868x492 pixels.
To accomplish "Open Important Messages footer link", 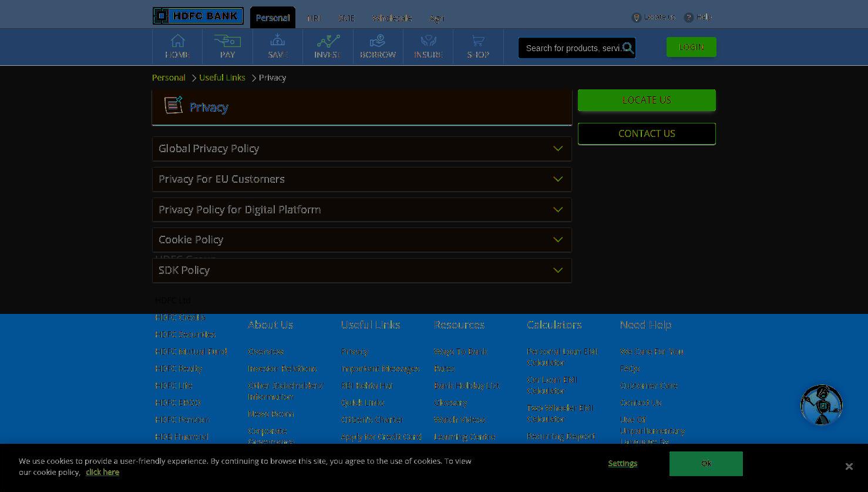I will click(381, 369).
